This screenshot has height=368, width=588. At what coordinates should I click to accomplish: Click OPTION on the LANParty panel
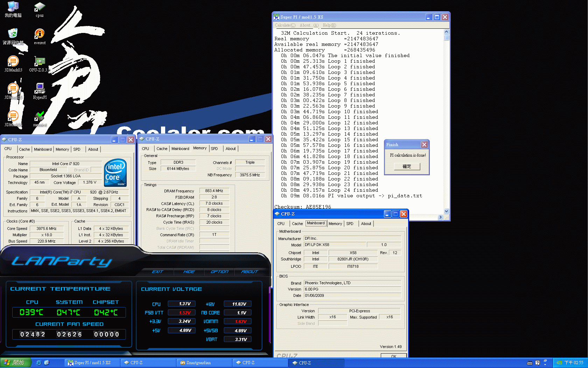219,272
